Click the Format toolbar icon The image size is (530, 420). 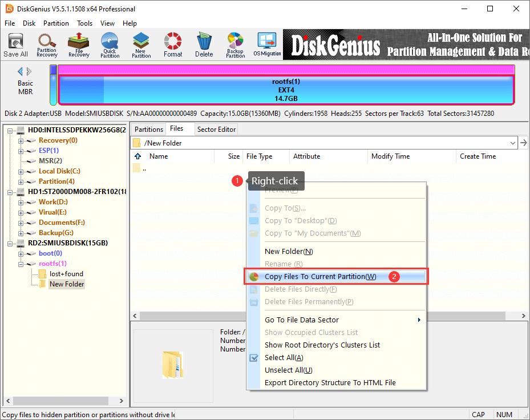click(173, 45)
